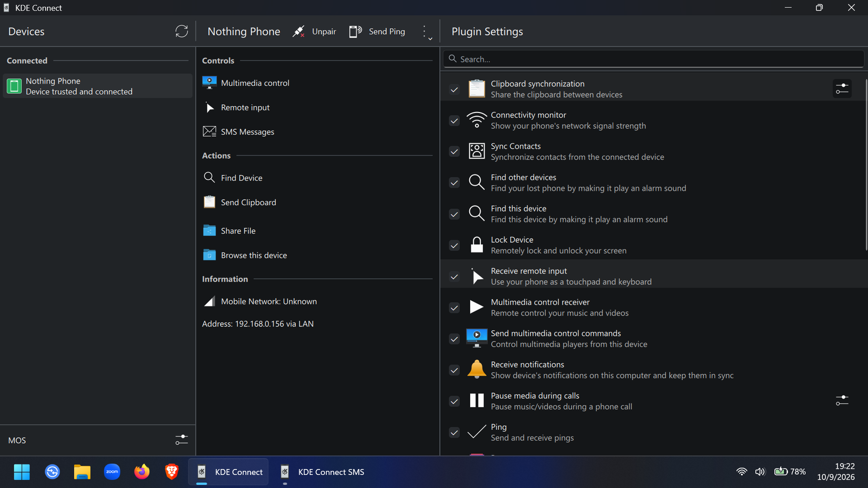Open Multimedia control

(x=317, y=83)
